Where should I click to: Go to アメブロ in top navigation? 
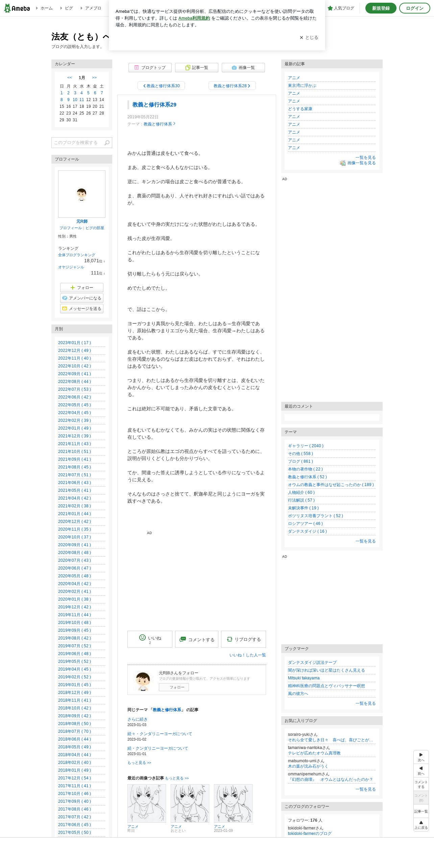(x=93, y=8)
